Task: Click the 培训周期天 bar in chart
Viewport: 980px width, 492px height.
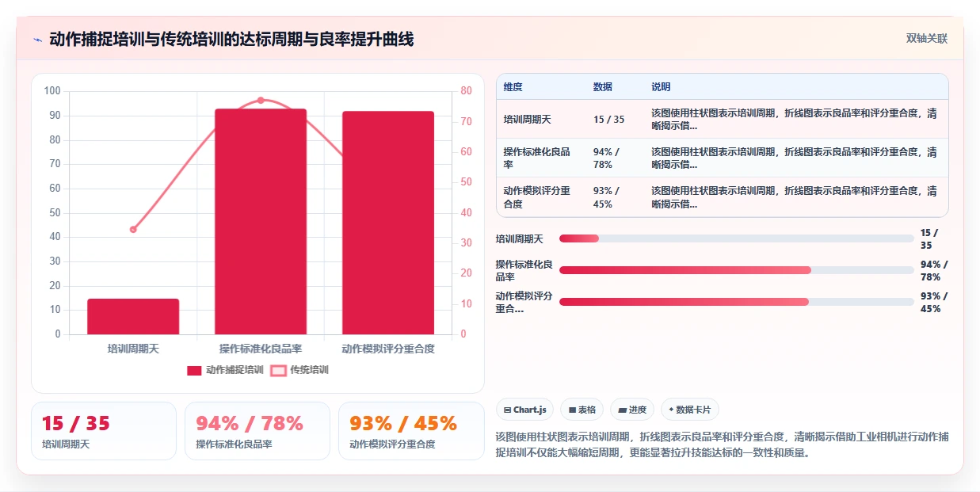Action: [x=133, y=316]
